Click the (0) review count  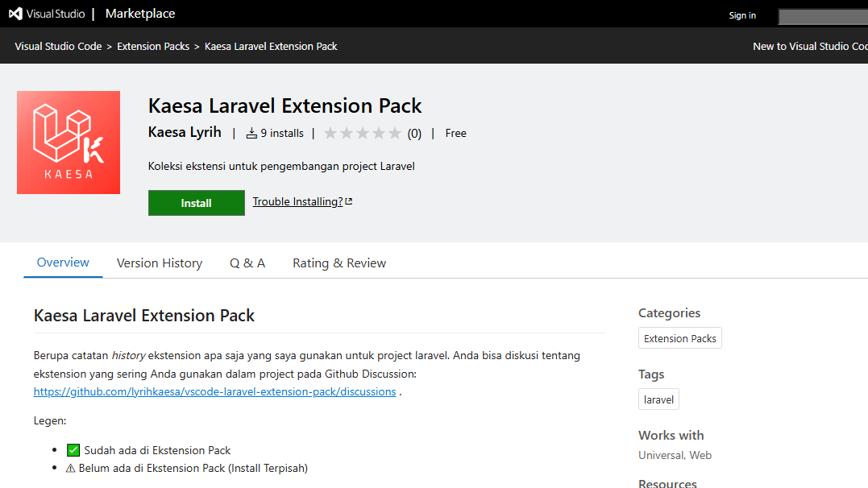[414, 134]
